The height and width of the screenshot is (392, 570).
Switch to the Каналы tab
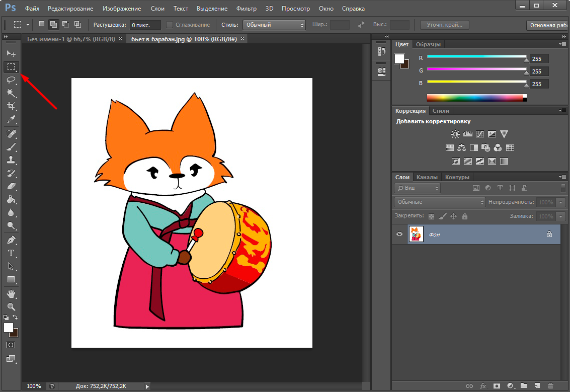pos(427,177)
